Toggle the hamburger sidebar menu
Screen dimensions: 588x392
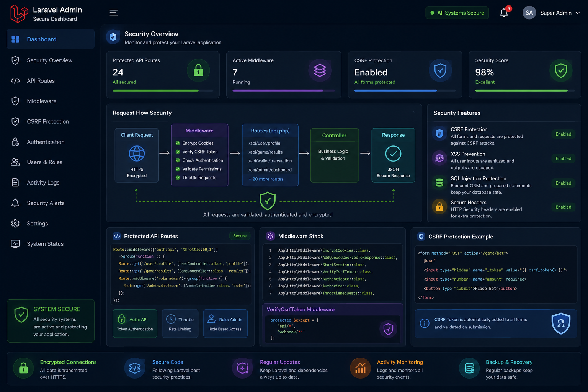[114, 13]
